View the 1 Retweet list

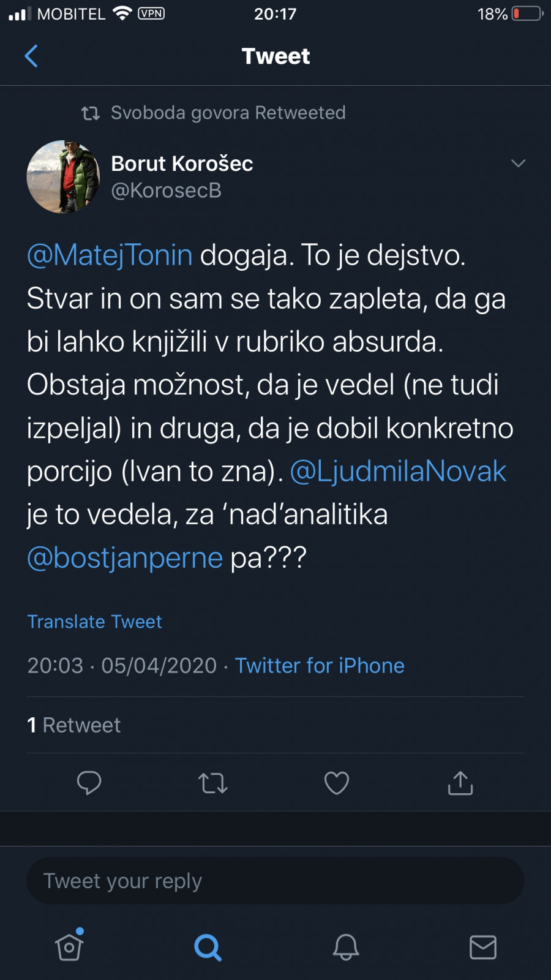click(74, 725)
